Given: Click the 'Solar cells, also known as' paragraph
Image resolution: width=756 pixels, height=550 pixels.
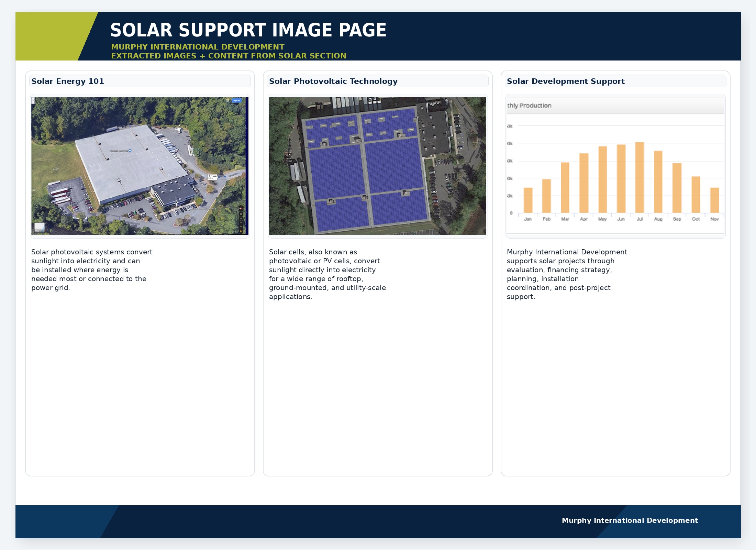Looking at the screenshot, I should 327,274.
